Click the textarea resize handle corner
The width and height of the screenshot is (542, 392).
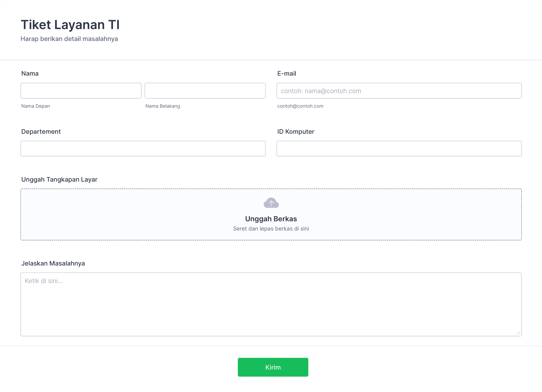point(518,333)
